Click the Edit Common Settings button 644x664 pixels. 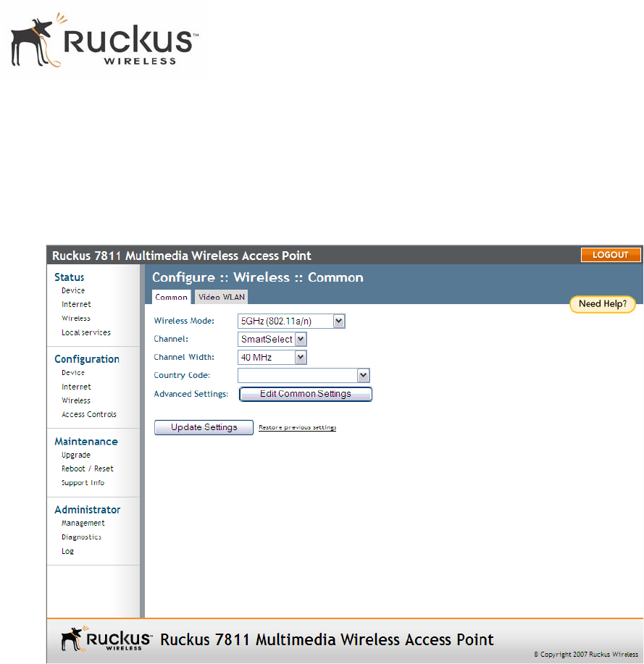[x=306, y=394]
